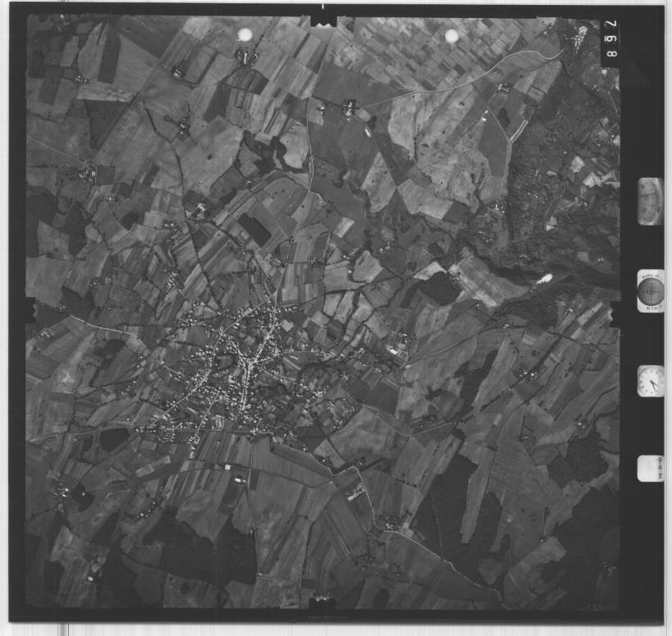The width and height of the screenshot is (672, 636).
Task: Click the upper-right white circular spot
Action: (x=451, y=35)
